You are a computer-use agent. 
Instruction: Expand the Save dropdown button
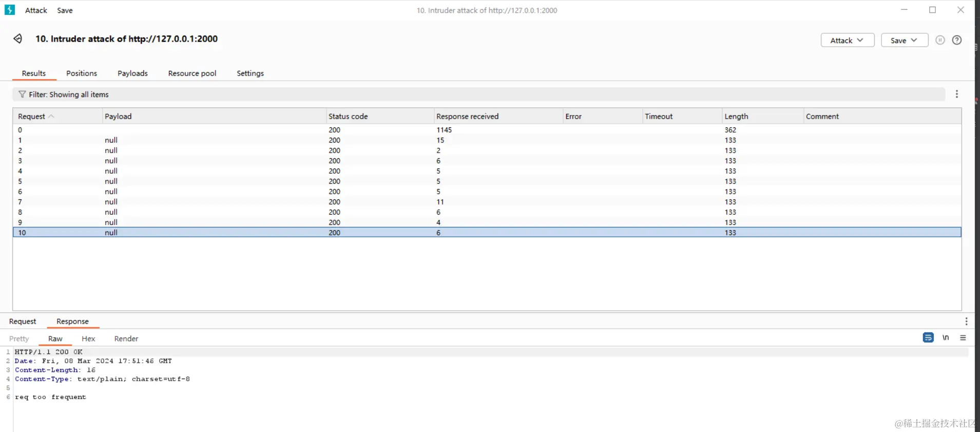[905, 40]
